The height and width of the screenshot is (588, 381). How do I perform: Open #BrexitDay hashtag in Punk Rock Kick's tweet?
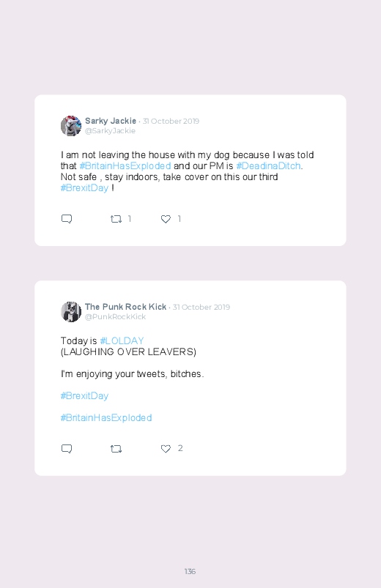point(84,396)
